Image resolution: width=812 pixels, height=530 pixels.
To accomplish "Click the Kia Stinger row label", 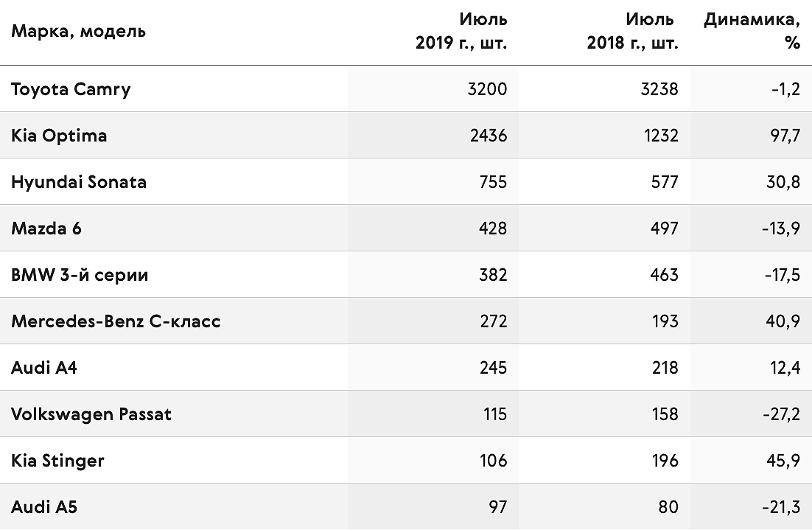I will (57, 461).
